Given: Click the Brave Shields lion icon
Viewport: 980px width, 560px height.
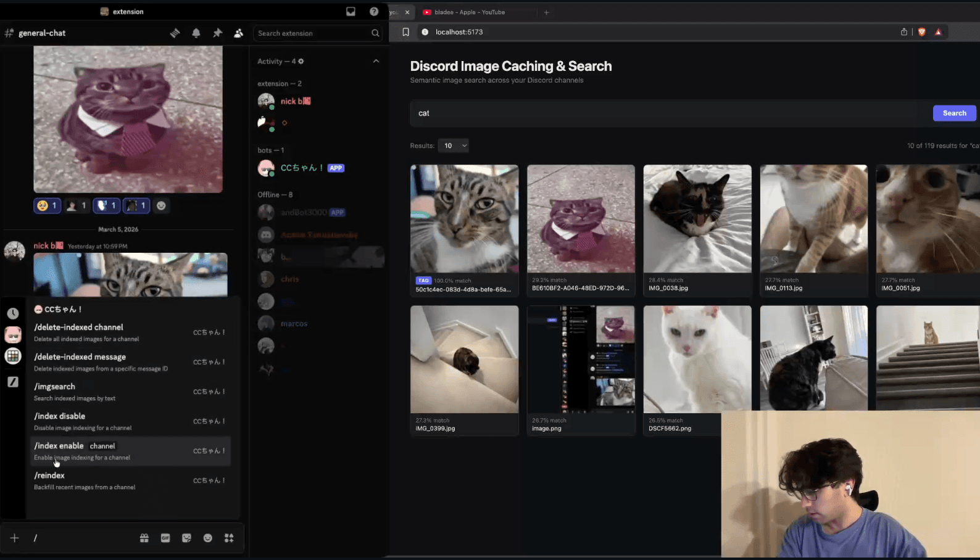Looking at the screenshot, I should click(921, 32).
